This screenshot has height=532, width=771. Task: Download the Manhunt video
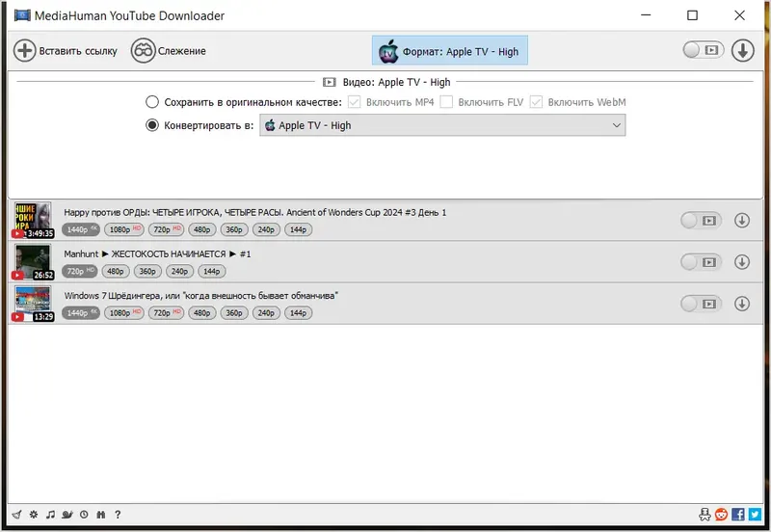click(742, 262)
